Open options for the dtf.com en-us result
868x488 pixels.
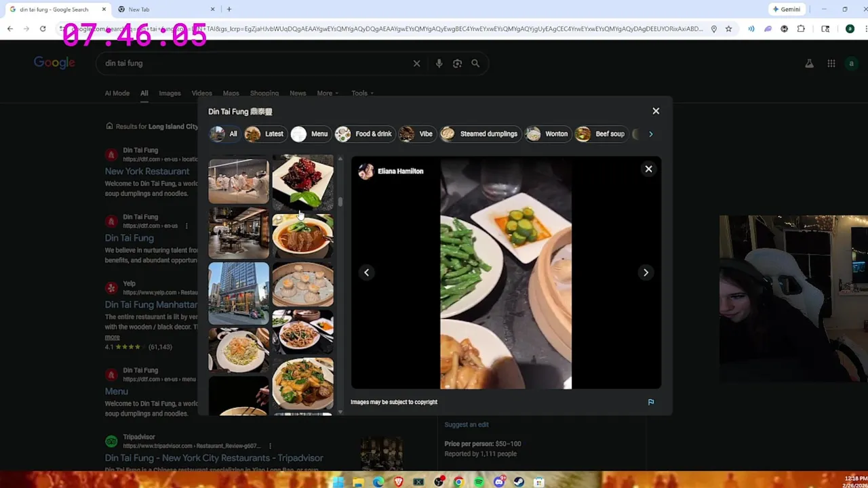pos(186,226)
